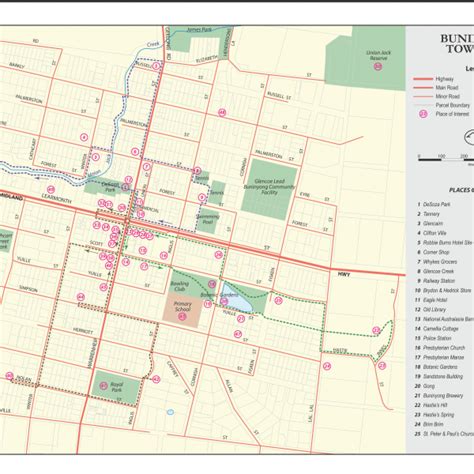Select marker 29 east of Botanic Gardens
Image resolution: width=474 pixels, height=474 pixels.
pyautogui.click(x=278, y=300)
